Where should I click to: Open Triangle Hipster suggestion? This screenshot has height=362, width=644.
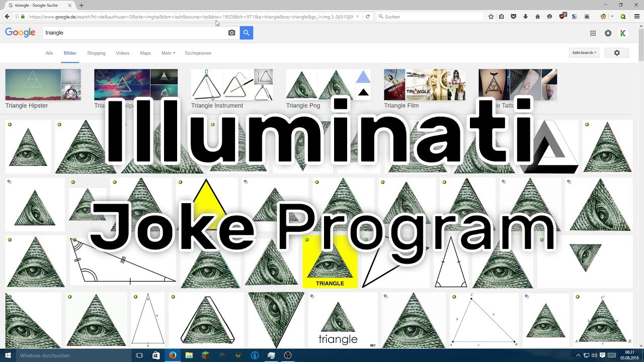point(43,89)
